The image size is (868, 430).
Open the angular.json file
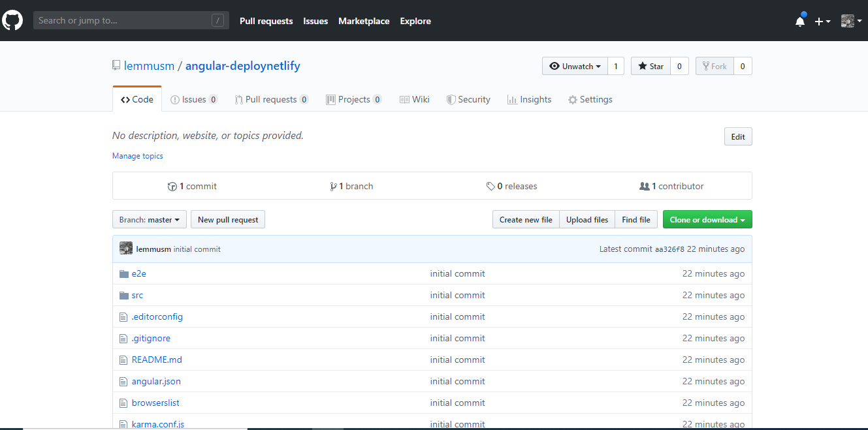(x=156, y=381)
